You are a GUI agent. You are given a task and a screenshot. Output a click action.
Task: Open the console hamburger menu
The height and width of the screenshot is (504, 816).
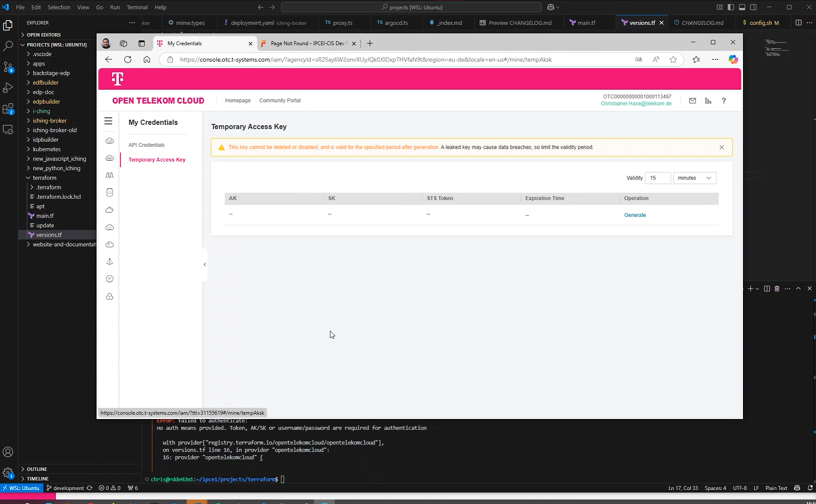(x=108, y=121)
